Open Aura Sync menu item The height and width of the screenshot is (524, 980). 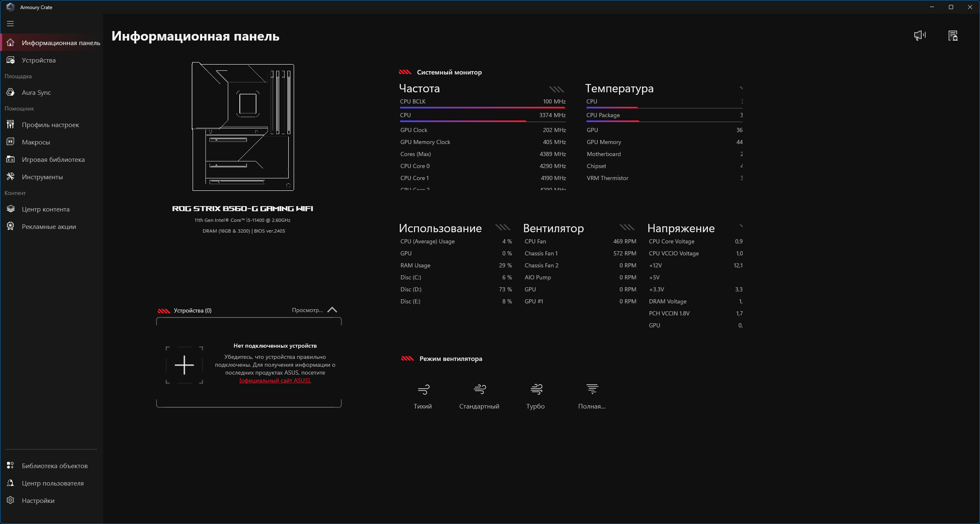(x=52, y=92)
